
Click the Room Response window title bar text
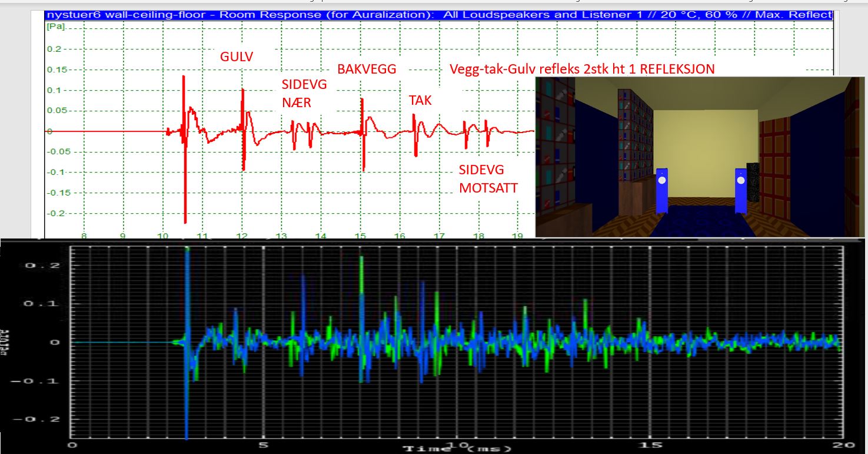pos(439,15)
